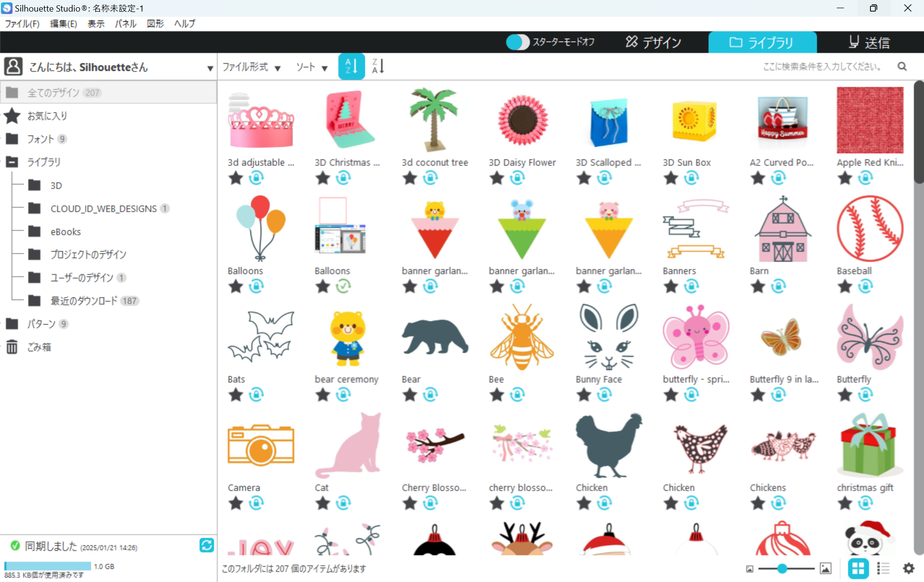Star the bear ceremony design
This screenshot has height=582, width=924.
[323, 395]
